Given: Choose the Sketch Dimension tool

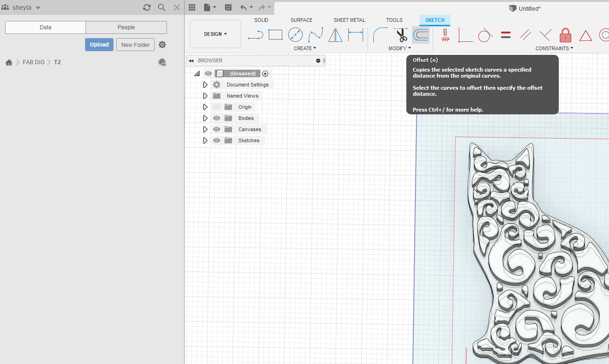Looking at the screenshot, I should pyautogui.click(x=356, y=35).
